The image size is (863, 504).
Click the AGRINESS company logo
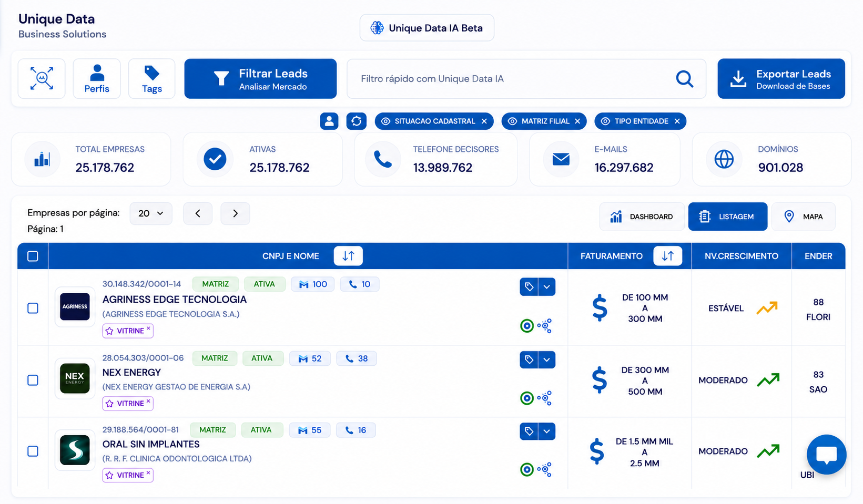pyautogui.click(x=75, y=306)
